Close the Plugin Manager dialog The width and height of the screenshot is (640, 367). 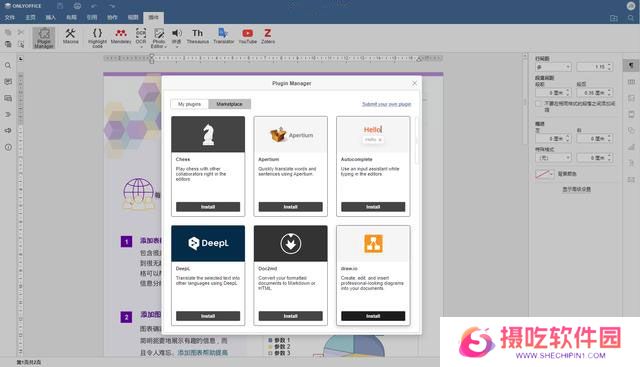point(414,83)
